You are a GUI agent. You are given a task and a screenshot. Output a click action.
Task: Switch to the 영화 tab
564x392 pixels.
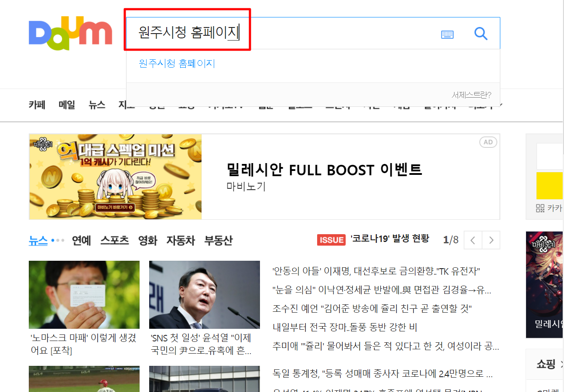click(x=147, y=240)
